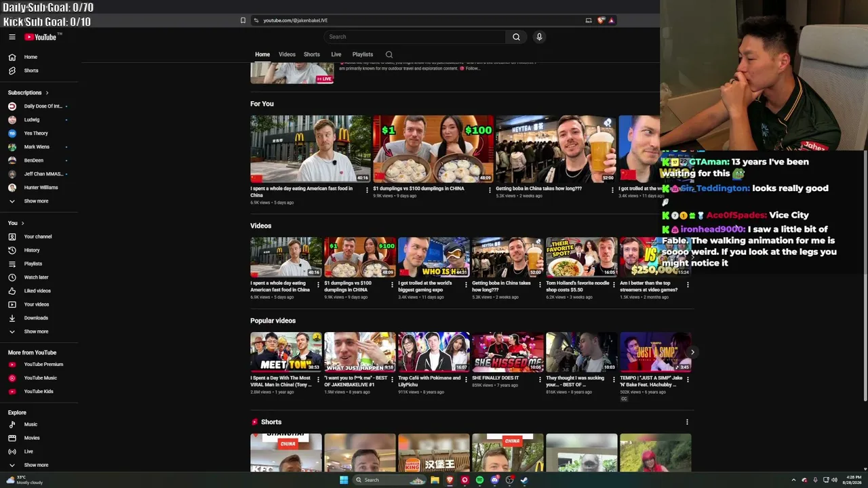Bookmark this page in the browser address bar
This screenshot has height=488, width=868.
point(243,20)
